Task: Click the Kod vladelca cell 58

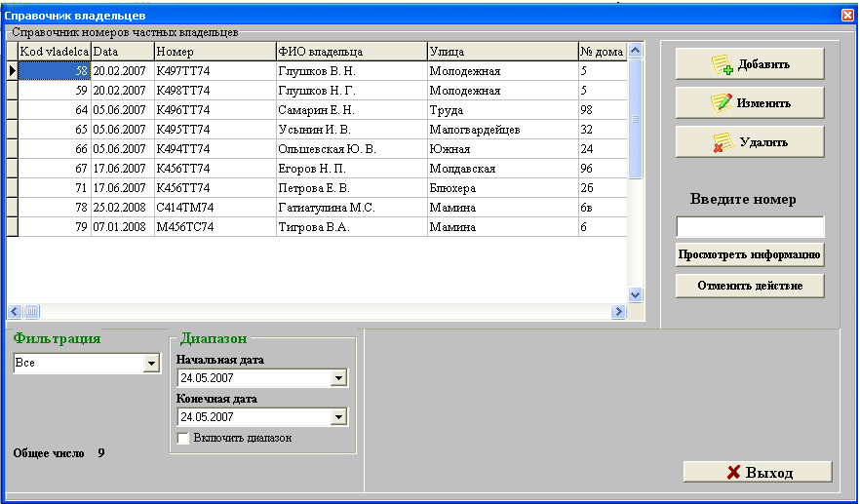Action: point(55,71)
